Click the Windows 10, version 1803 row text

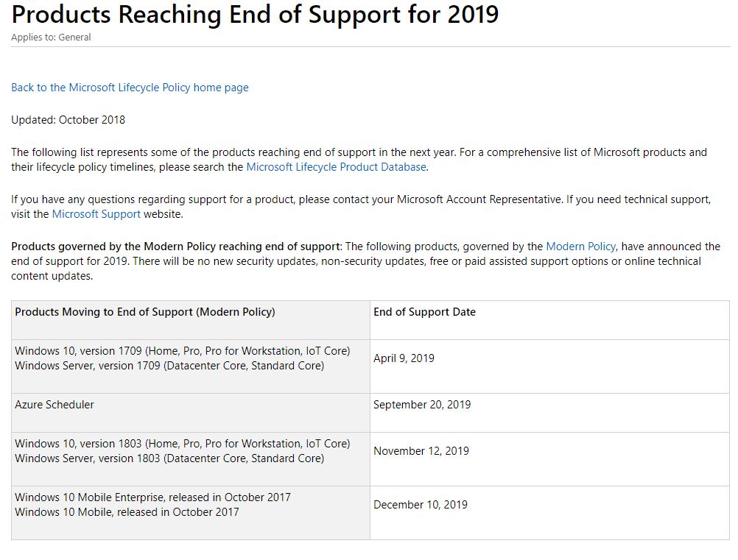tap(183, 444)
